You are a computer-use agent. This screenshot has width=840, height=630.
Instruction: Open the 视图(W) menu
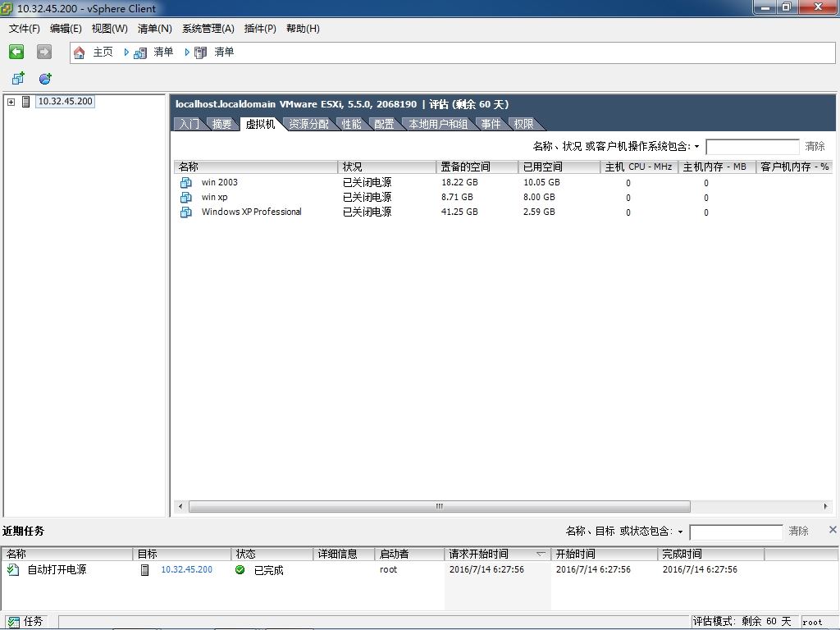pos(109,29)
